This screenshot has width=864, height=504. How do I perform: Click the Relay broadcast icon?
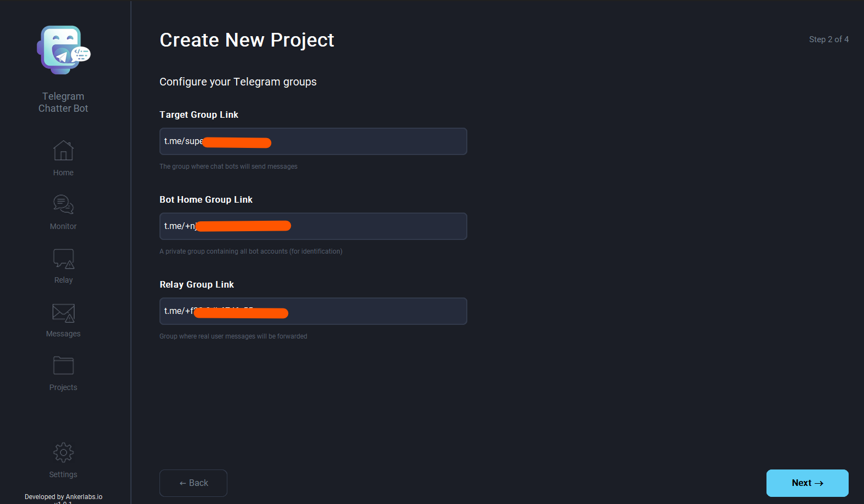pos(63,259)
